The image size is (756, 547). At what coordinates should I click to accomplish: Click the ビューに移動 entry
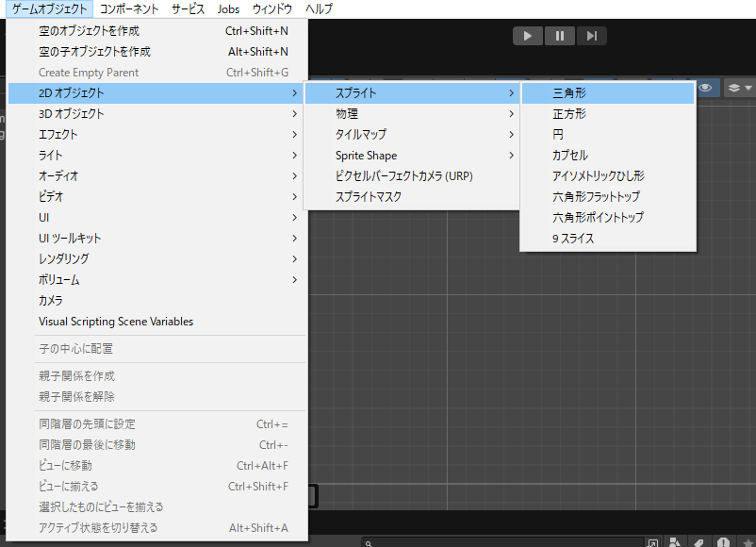(156, 466)
